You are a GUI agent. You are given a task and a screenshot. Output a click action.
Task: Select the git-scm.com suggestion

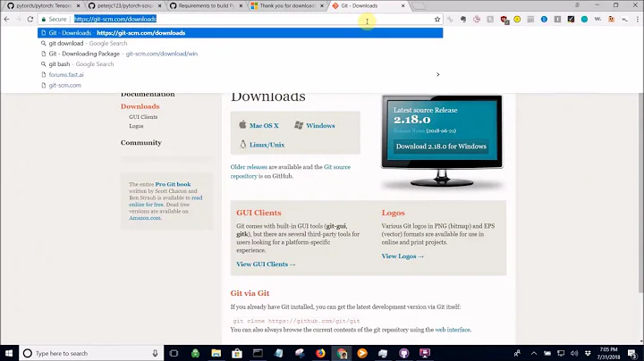[241, 85]
